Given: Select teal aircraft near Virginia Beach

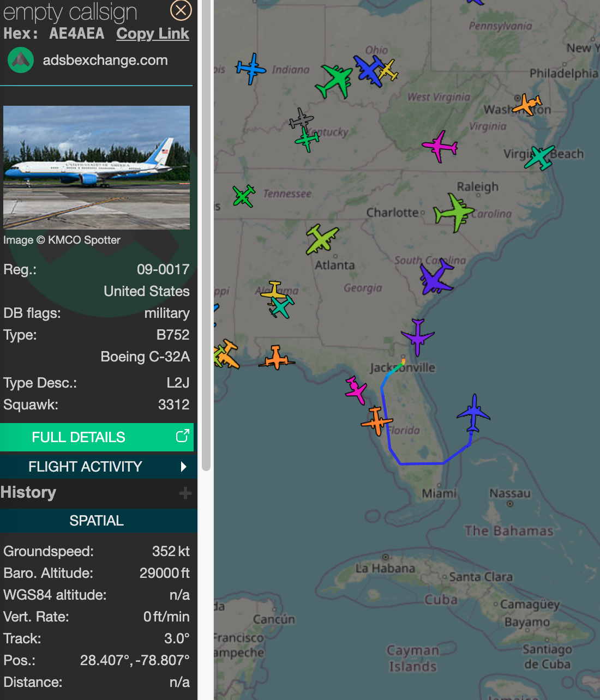Looking at the screenshot, I should 539,158.
